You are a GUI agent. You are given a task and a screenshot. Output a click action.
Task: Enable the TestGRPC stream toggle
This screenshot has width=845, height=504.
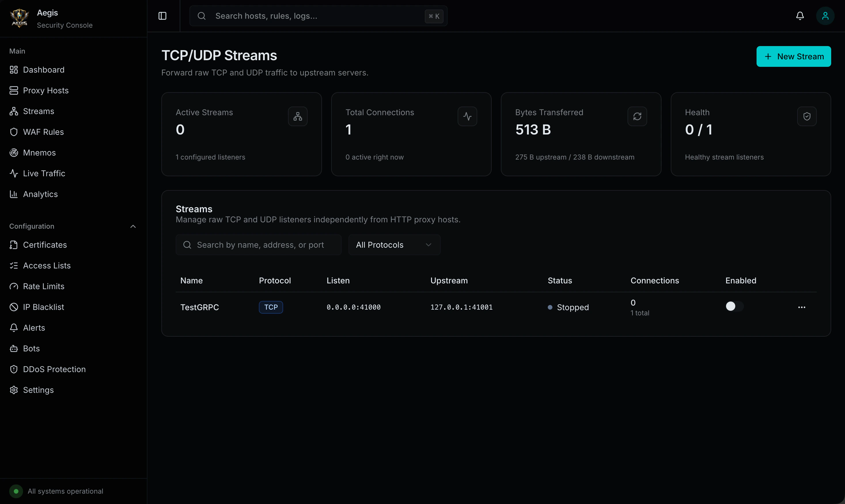[x=734, y=306]
